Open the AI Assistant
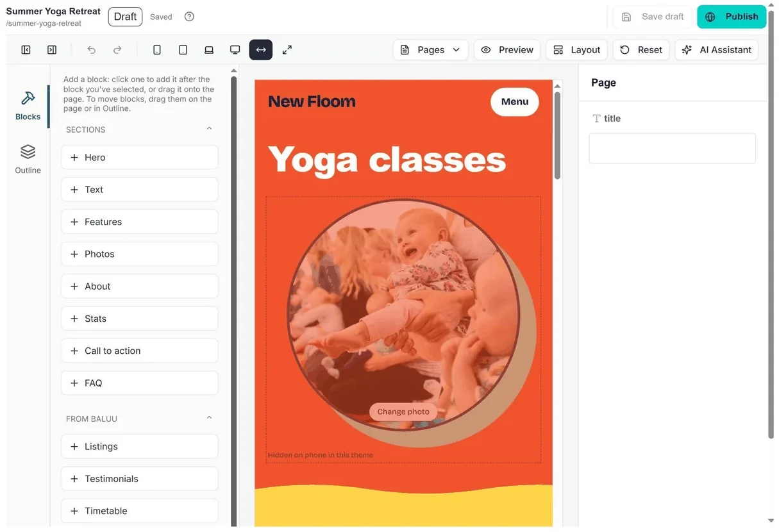The height and width of the screenshot is (532, 779). (x=717, y=50)
